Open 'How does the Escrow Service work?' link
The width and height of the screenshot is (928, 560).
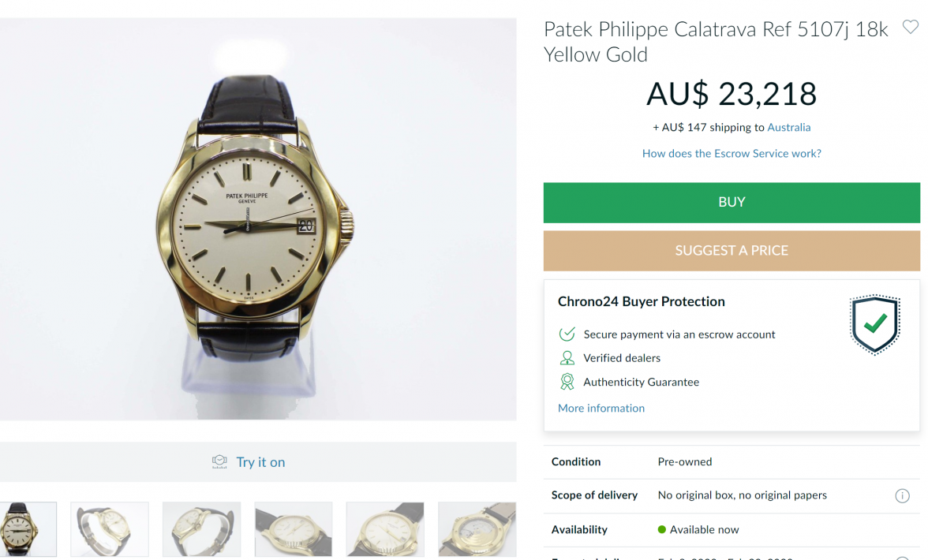click(732, 154)
